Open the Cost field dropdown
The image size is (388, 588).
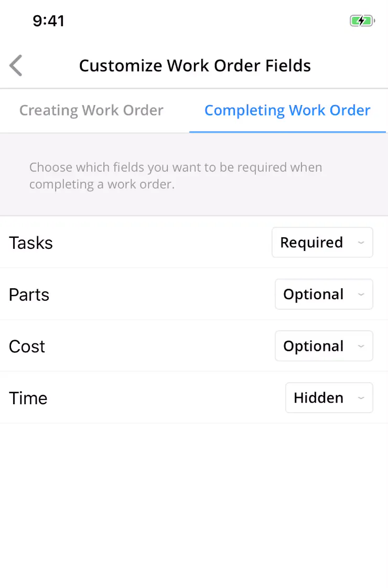tap(324, 346)
